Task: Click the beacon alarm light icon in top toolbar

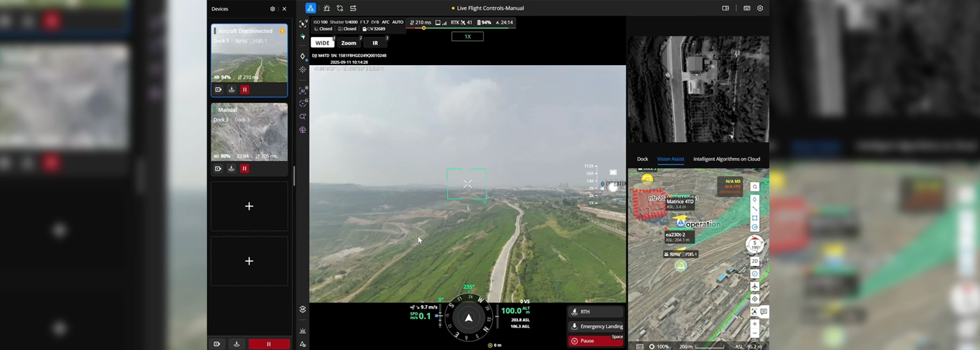Action: 326,8
